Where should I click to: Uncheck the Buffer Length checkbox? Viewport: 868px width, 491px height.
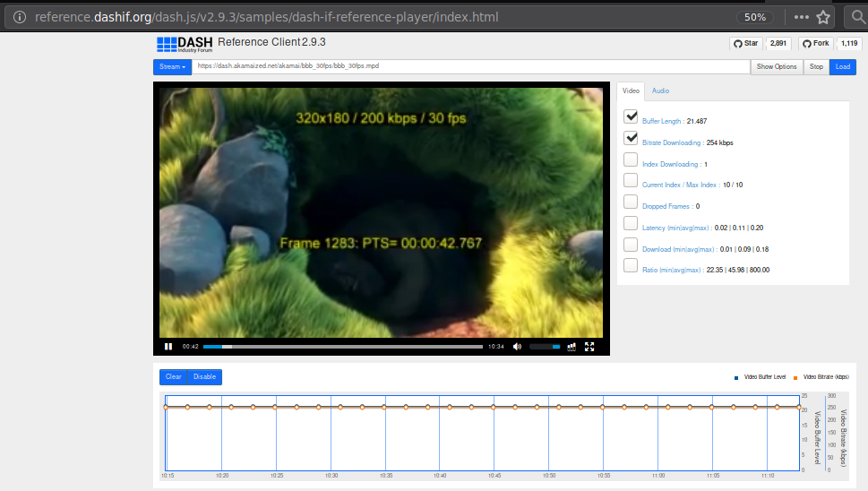pyautogui.click(x=631, y=116)
